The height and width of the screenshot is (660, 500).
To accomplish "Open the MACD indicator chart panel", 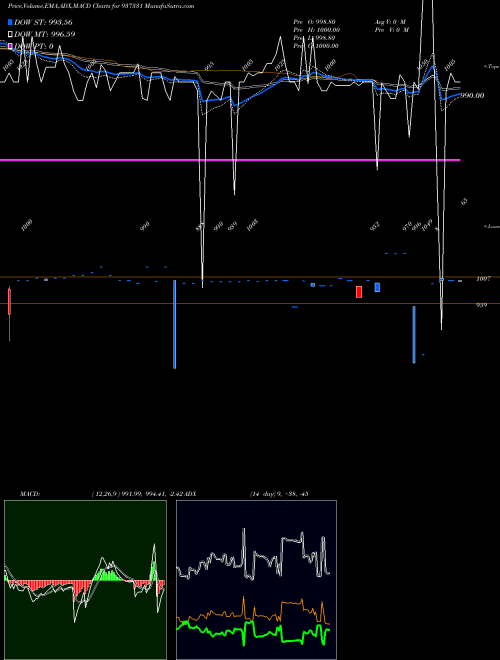I will point(85,580).
